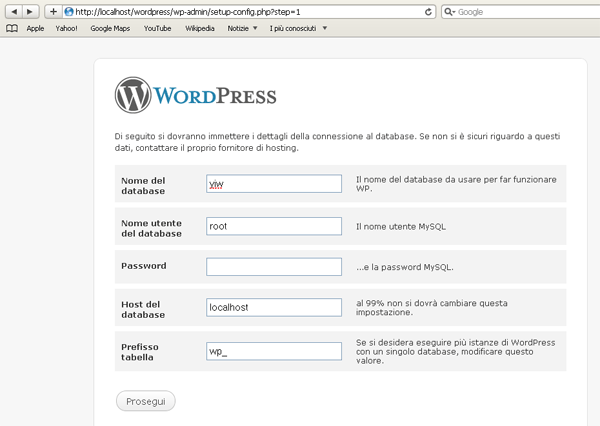Image resolution: width=600 pixels, height=426 pixels.
Task: Click the '...e la password MySQL.' text
Action: [405, 267]
